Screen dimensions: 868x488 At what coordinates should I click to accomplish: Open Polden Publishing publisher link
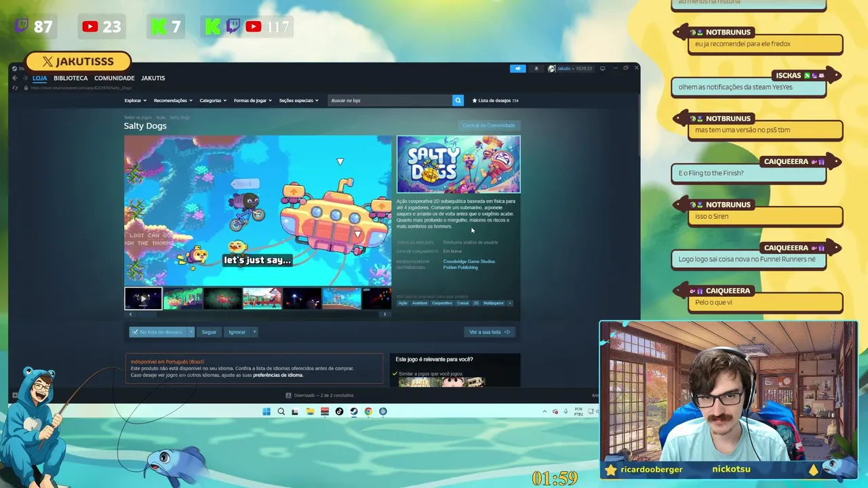pos(460,268)
